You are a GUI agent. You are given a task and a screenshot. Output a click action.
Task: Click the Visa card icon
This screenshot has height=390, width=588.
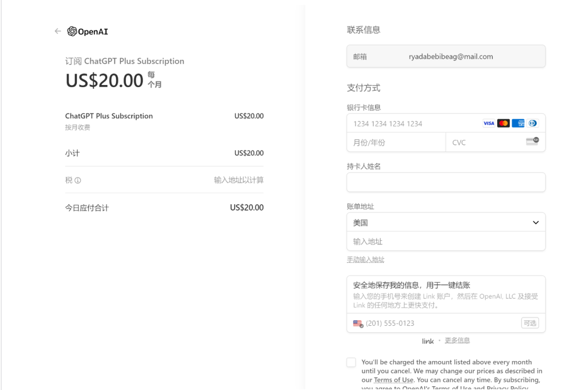(489, 123)
